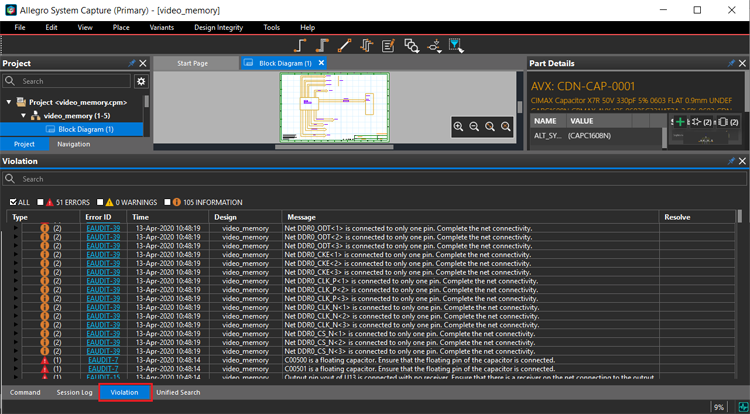The width and height of the screenshot is (750, 414).
Task: Click the Violation panel search field
Action: click(375, 179)
